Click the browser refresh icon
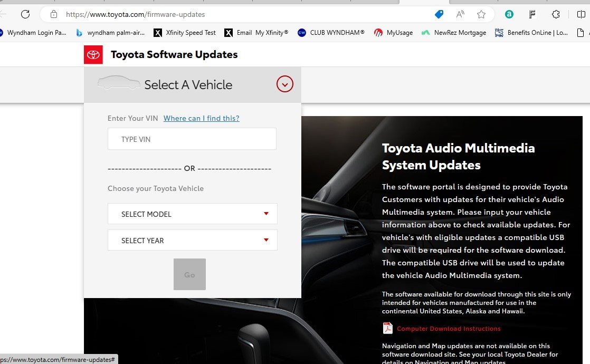The image size is (590, 364). pyautogui.click(x=25, y=14)
